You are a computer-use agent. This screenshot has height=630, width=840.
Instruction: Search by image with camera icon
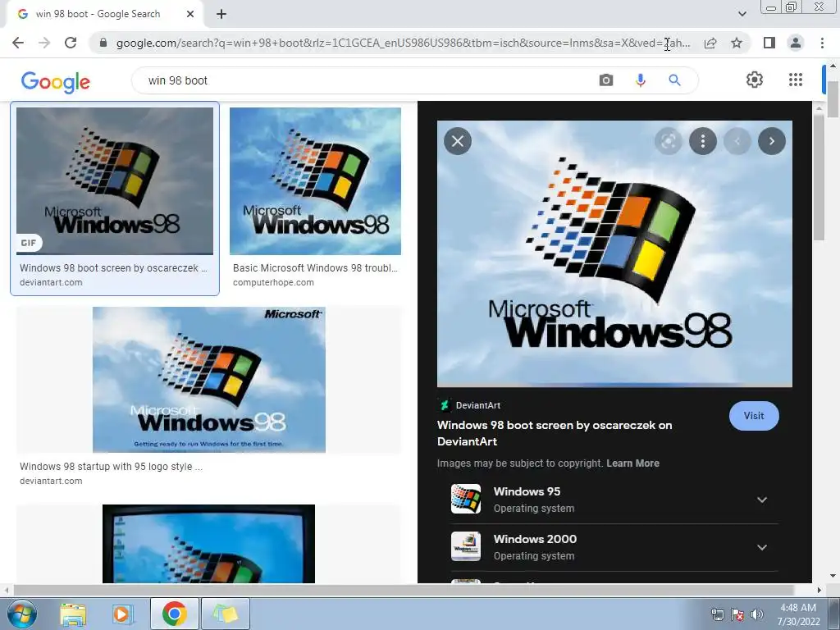coord(606,80)
